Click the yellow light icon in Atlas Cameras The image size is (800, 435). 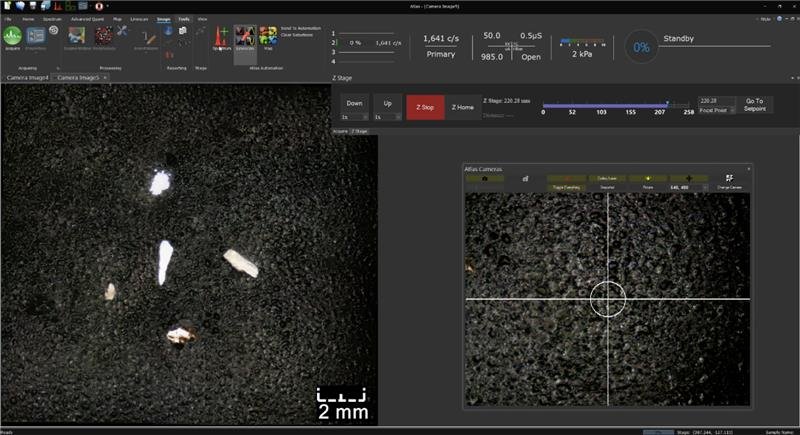point(648,178)
